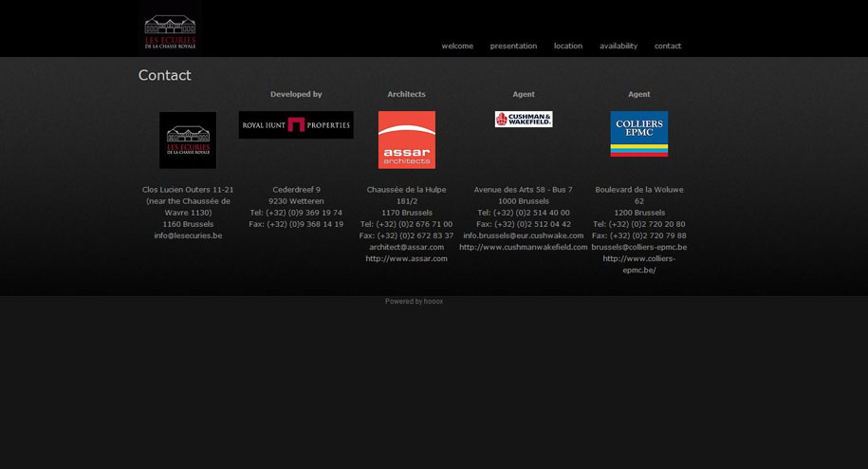Click the Les Ecuries header logo
This screenshot has height=469, width=868.
point(170,32)
